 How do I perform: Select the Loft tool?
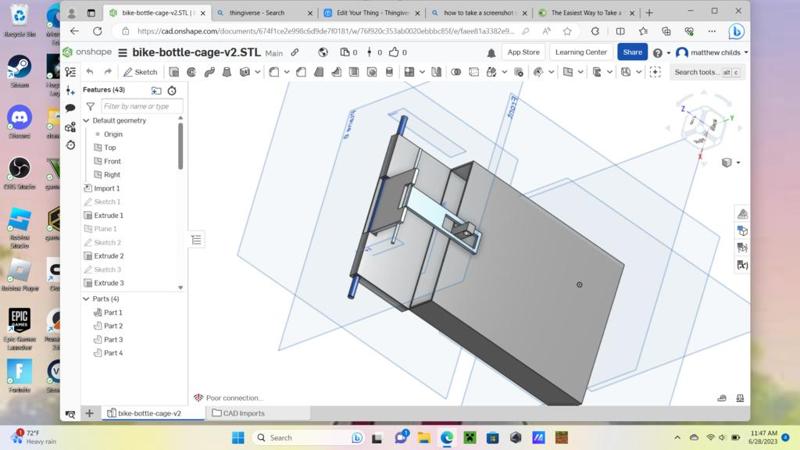pos(227,72)
